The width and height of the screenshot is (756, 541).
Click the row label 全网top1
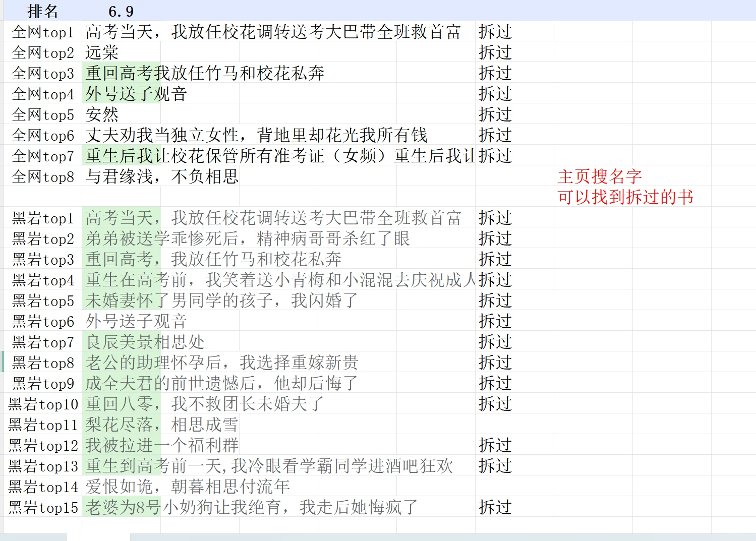(42, 32)
